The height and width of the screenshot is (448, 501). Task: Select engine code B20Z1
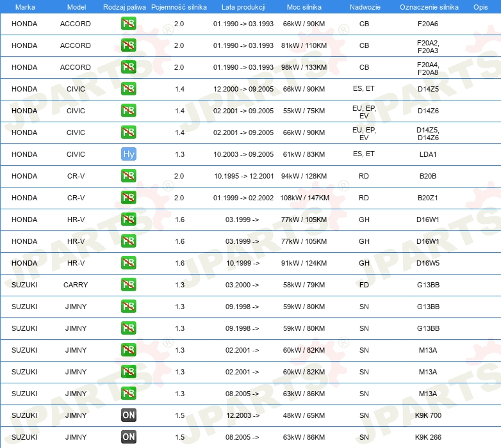point(428,198)
